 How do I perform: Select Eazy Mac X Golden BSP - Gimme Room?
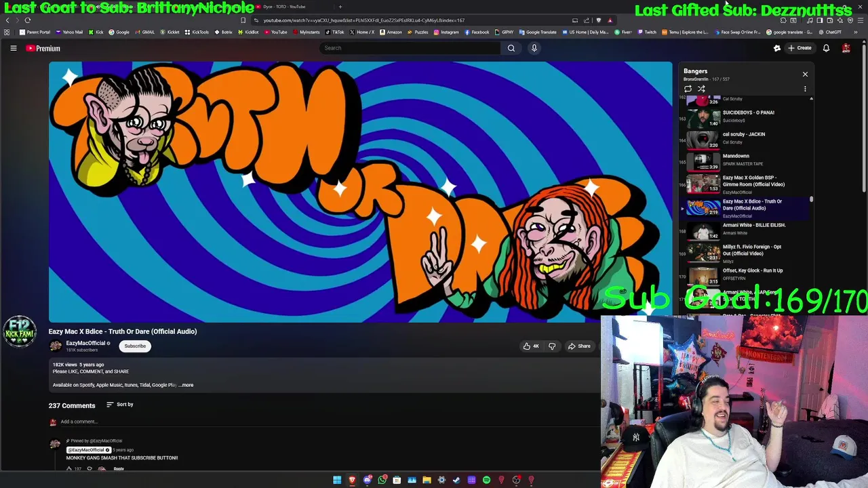[746, 184]
